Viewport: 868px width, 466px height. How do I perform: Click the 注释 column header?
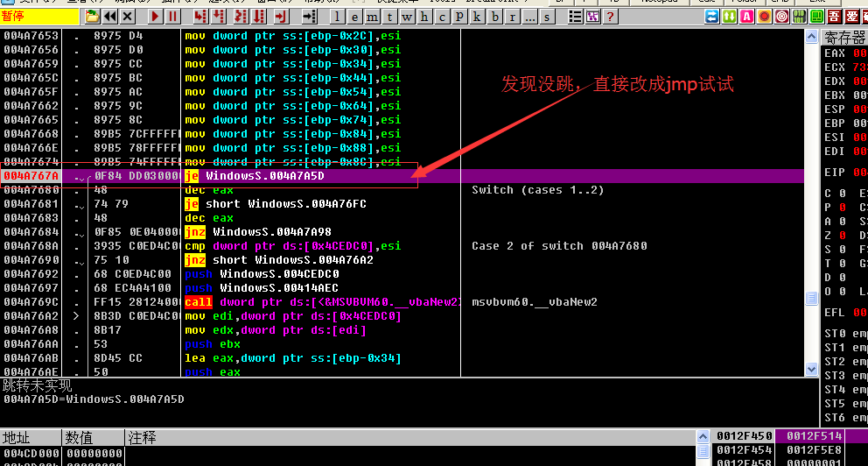pyautogui.click(x=409, y=438)
